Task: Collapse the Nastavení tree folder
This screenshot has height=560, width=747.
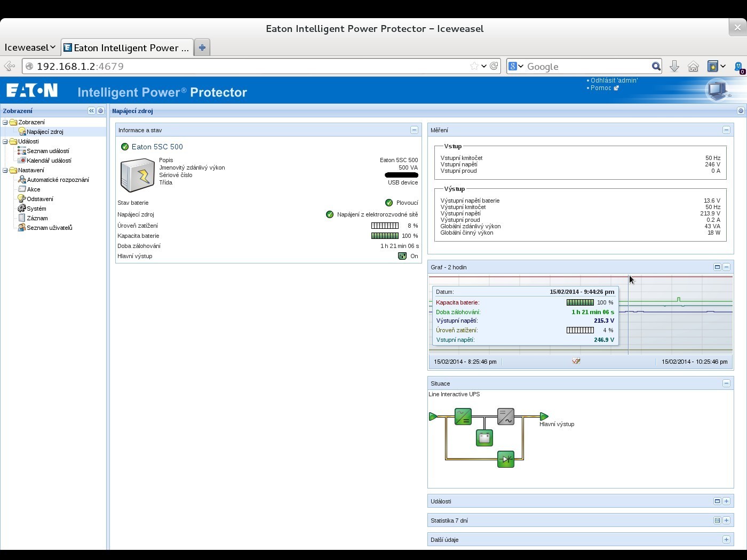Action: (x=5, y=170)
